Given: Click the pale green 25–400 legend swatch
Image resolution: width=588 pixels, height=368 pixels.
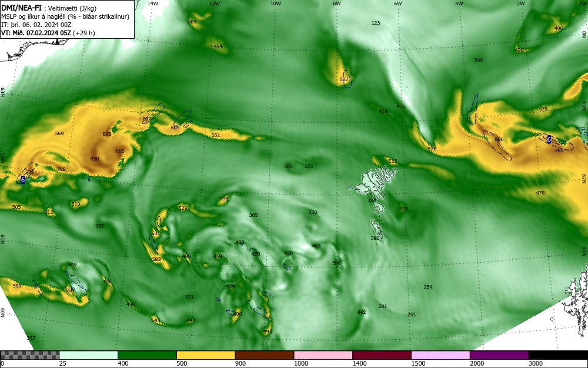Looking at the screenshot, I should tap(89, 355).
